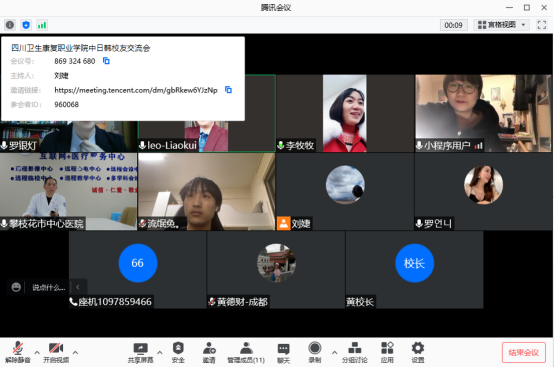Image resolution: width=554 pixels, height=367 pixels.
Task: Open 分组讨论 breakout rooms icon
Action: pyautogui.click(x=354, y=352)
